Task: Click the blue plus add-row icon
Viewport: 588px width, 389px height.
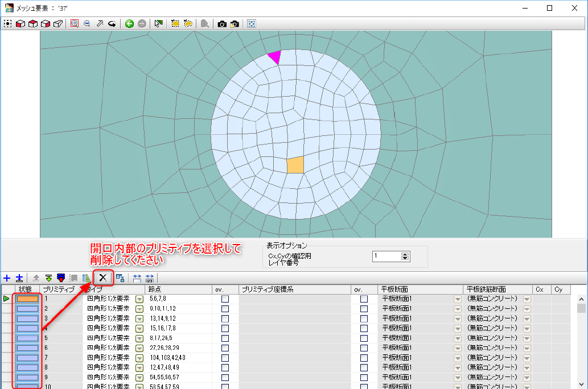Action: 7,278
